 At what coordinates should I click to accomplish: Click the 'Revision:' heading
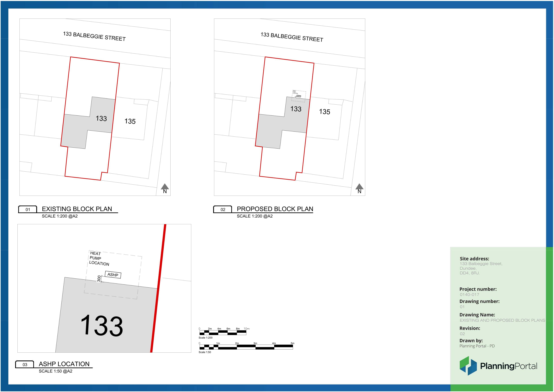coord(470,328)
